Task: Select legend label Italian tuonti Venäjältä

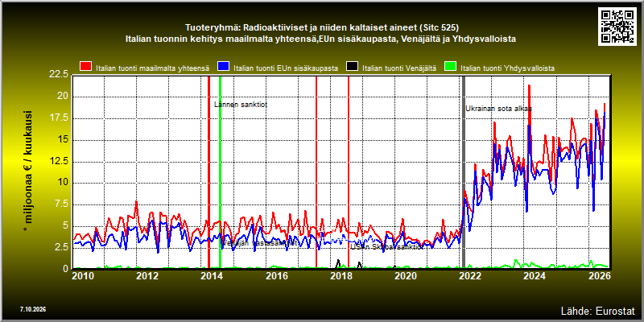Action: point(399,68)
